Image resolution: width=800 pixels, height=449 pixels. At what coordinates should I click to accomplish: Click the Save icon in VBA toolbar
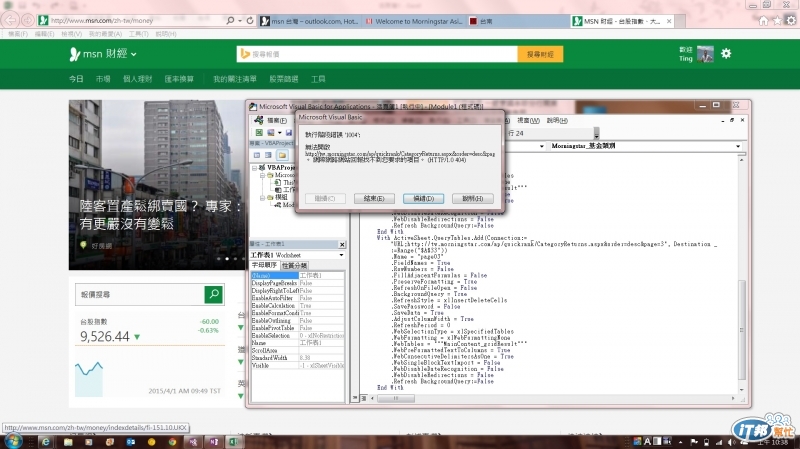click(289, 133)
